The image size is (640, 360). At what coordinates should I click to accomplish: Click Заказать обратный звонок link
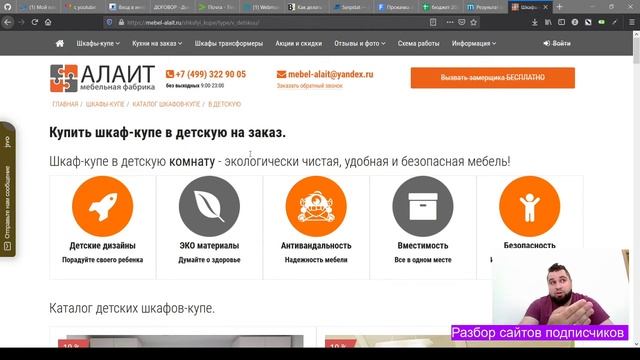[310, 86]
